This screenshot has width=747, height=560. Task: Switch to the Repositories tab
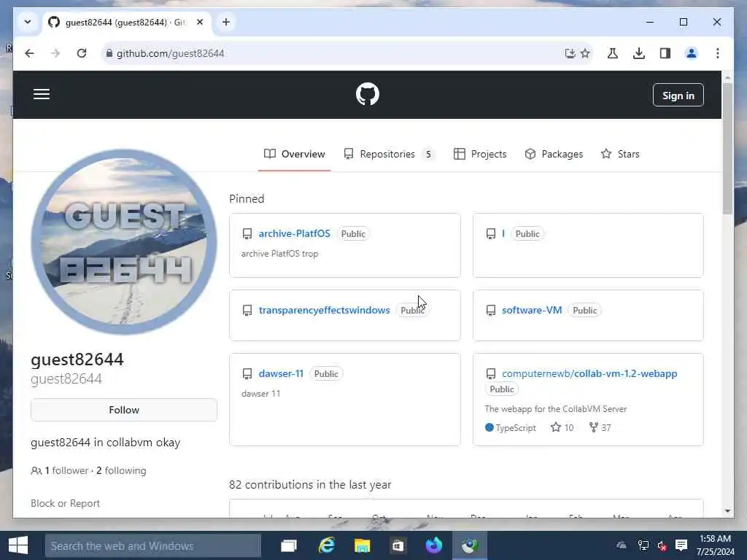click(389, 154)
